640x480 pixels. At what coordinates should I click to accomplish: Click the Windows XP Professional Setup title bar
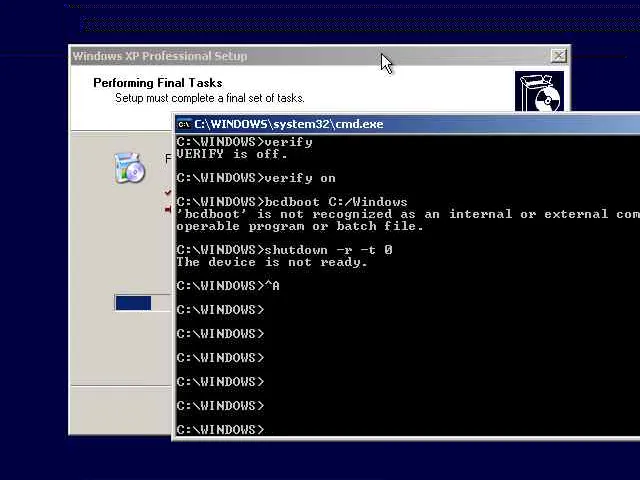tap(320, 56)
